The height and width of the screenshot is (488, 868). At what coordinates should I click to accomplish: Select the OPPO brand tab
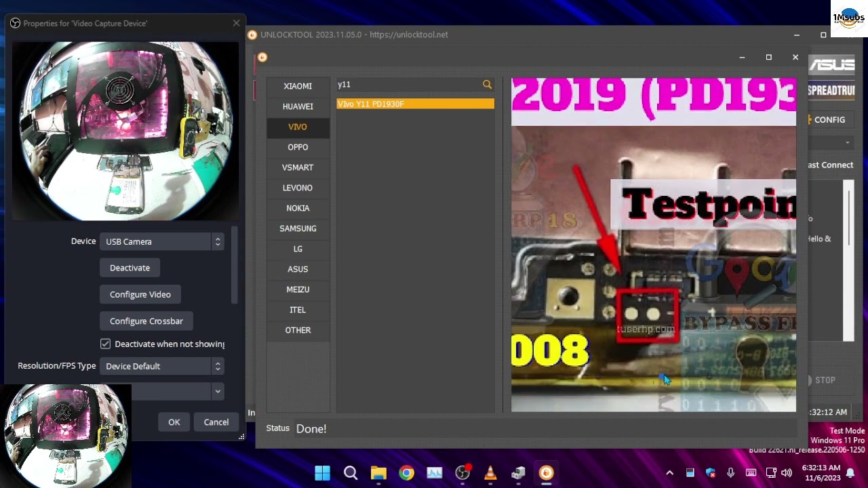[x=298, y=147]
